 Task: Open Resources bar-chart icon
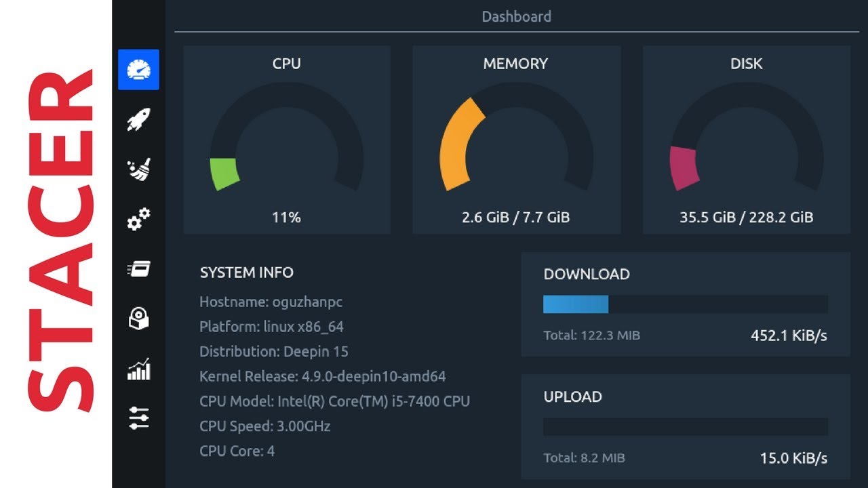pyautogui.click(x=138, y=369)
